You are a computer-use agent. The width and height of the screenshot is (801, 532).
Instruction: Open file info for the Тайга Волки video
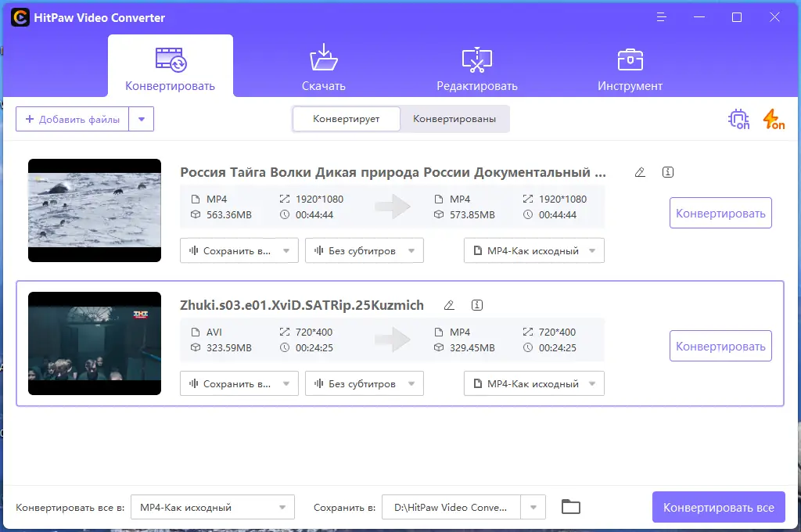tap(667, 171)
